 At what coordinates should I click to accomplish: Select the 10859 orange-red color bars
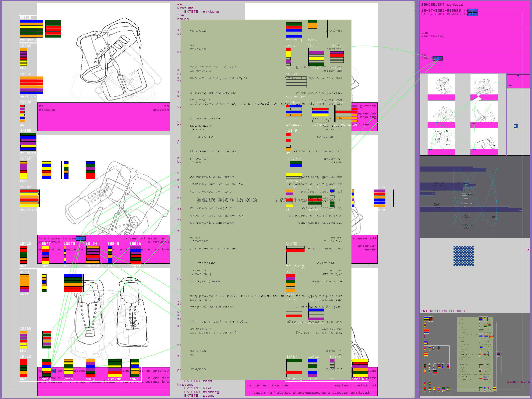(32, 85)
